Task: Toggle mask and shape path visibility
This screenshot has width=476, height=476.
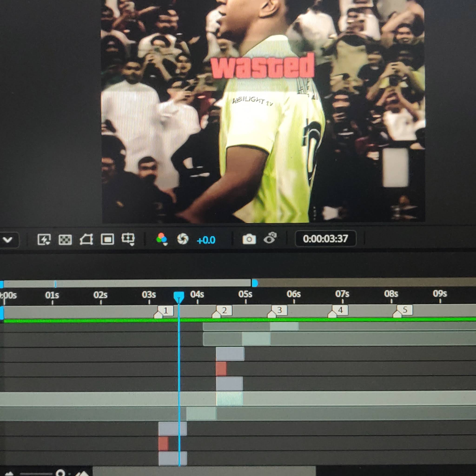Action: tap(86, 239)
